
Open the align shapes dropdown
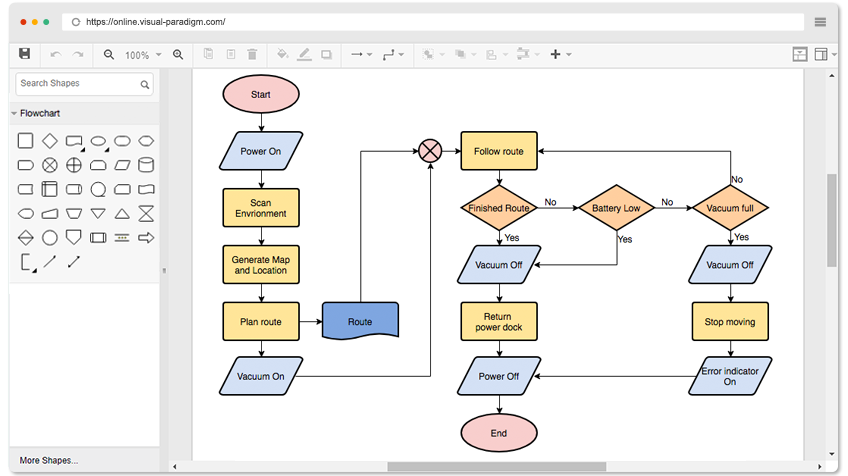click(496, 55)
